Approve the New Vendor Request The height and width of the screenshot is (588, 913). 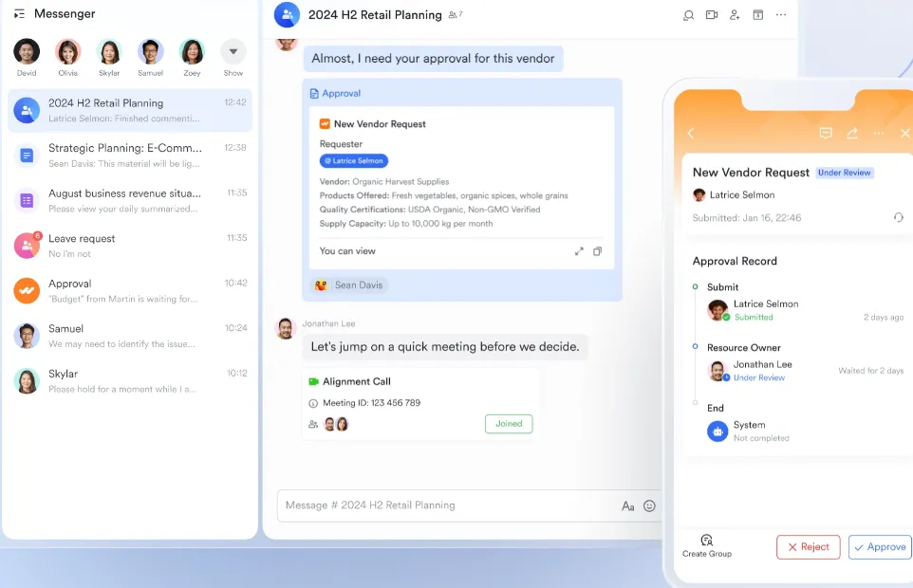(880, 546)
